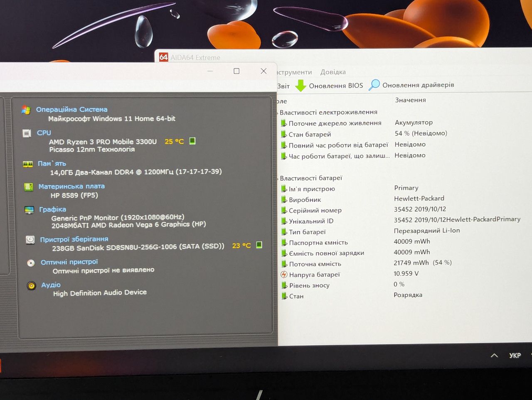Viewport: 532px width, 400px height.
Task: Open the Операційна Система link
Action: (71, 109)
